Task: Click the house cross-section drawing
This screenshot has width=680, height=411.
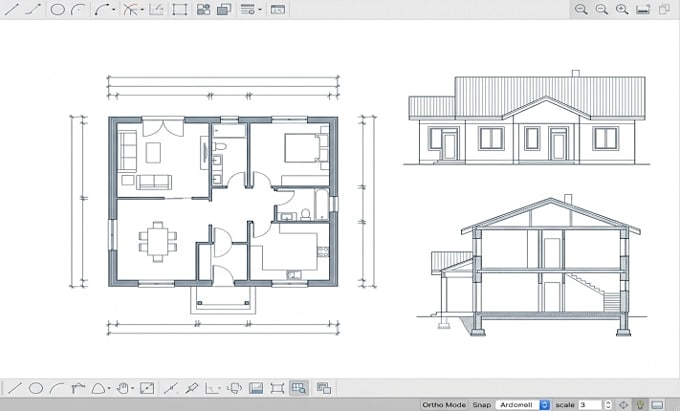Action: [533, 265]
